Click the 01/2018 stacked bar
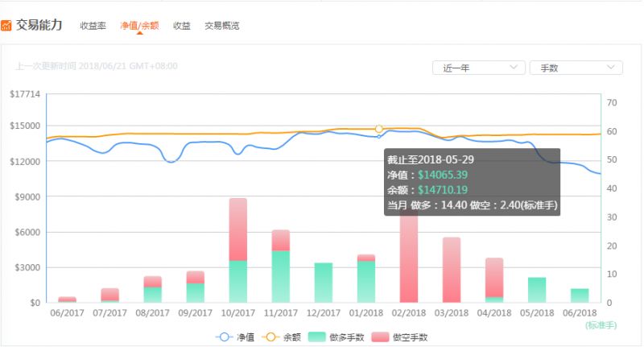 point(366,279)
